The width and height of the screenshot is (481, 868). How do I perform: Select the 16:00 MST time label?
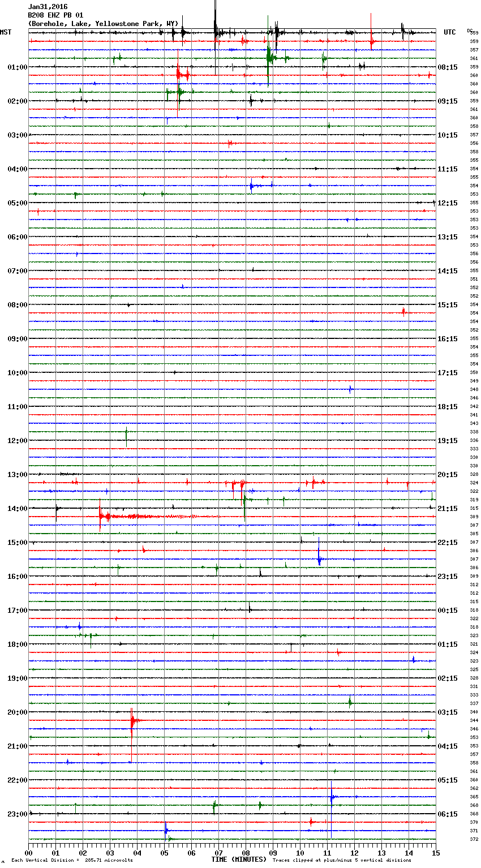[x=18, y=577]
